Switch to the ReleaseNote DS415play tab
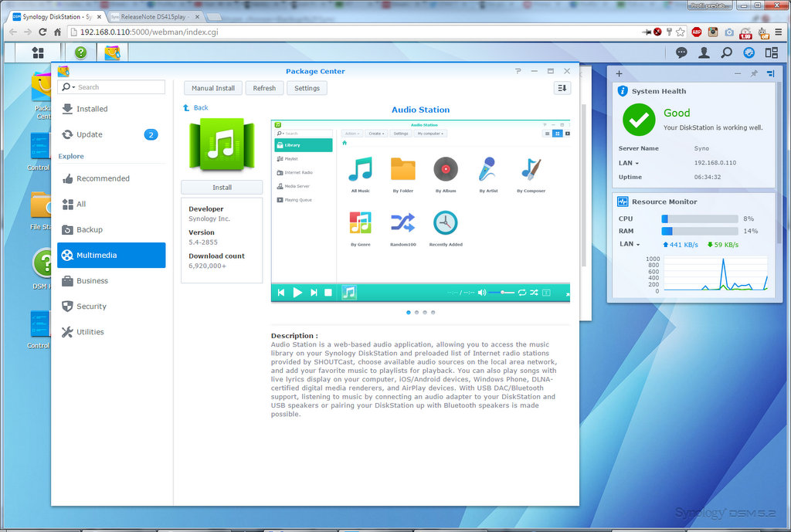The width and height of the screenshot is (791, 532). pos(154,17)
